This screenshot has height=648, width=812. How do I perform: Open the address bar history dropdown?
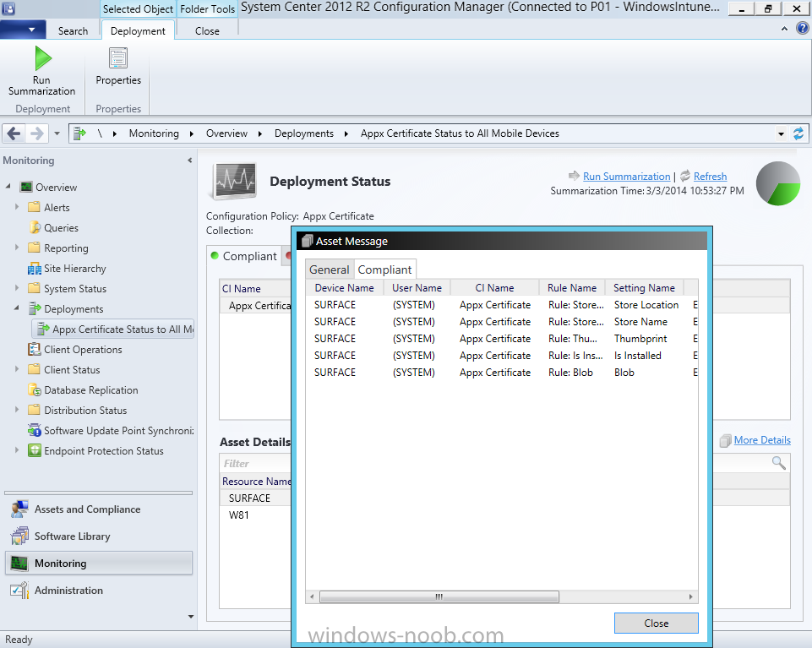click(x=781, y=133)
